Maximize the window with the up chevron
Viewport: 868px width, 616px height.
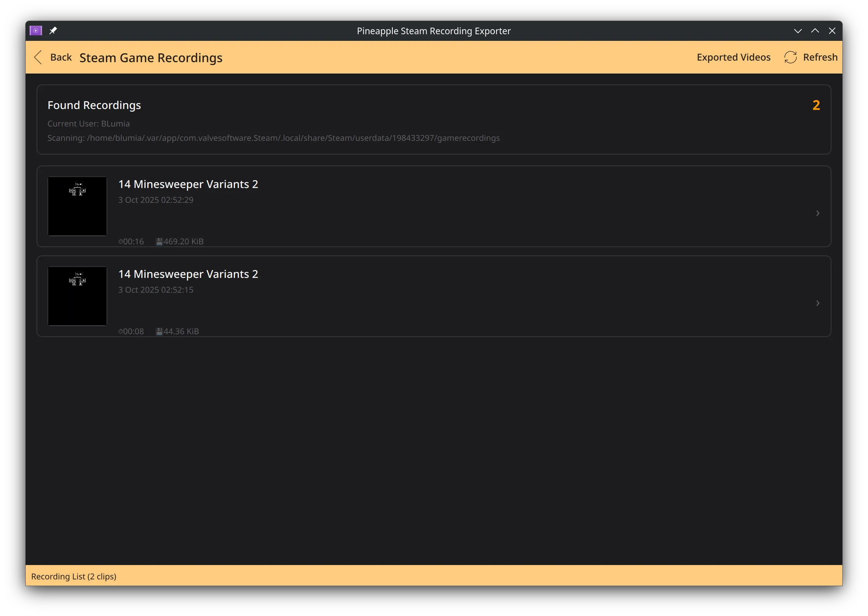(x=815, y=30)
